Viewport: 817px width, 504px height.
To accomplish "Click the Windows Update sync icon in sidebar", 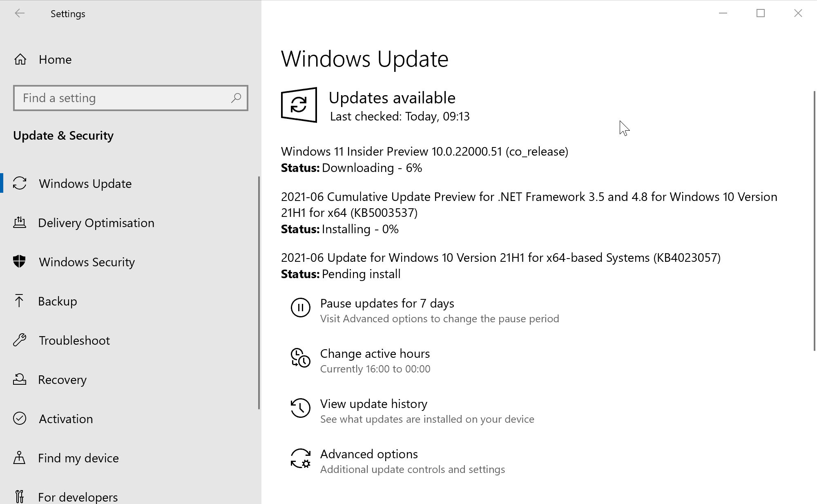I will [20, 183].
